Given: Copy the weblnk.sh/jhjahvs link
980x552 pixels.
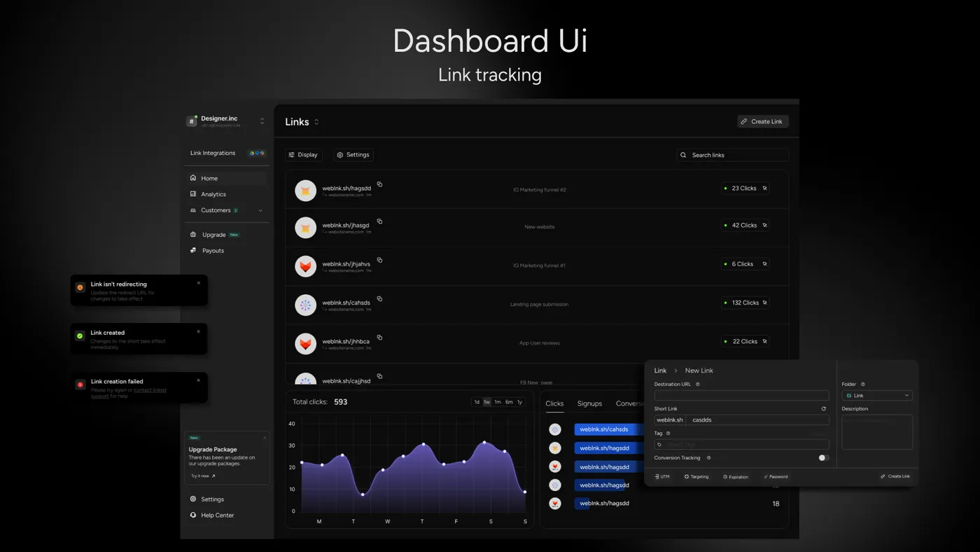Looking at the screenshot, I should 379,260.
